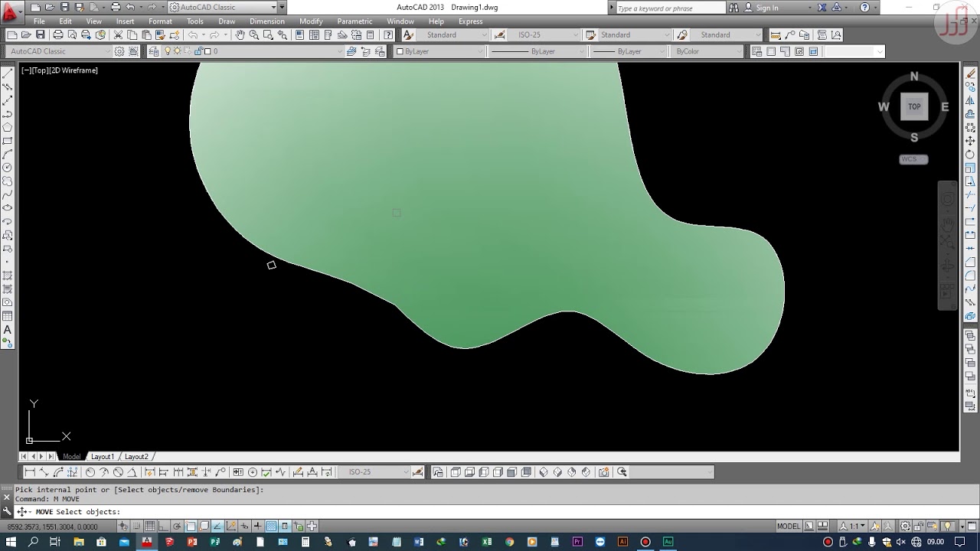Click the Undo arrow in quick access toolbar

(x=130, y=7)
